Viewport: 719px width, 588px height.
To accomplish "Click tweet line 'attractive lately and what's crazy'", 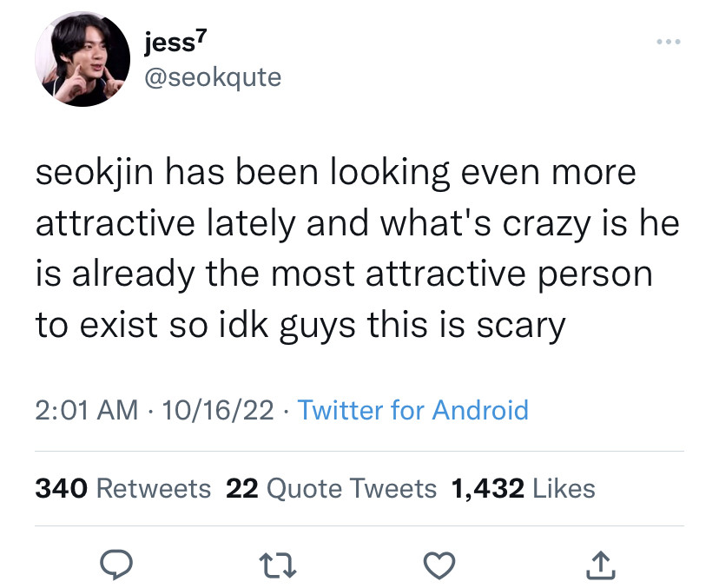I will tap(313, 224).
